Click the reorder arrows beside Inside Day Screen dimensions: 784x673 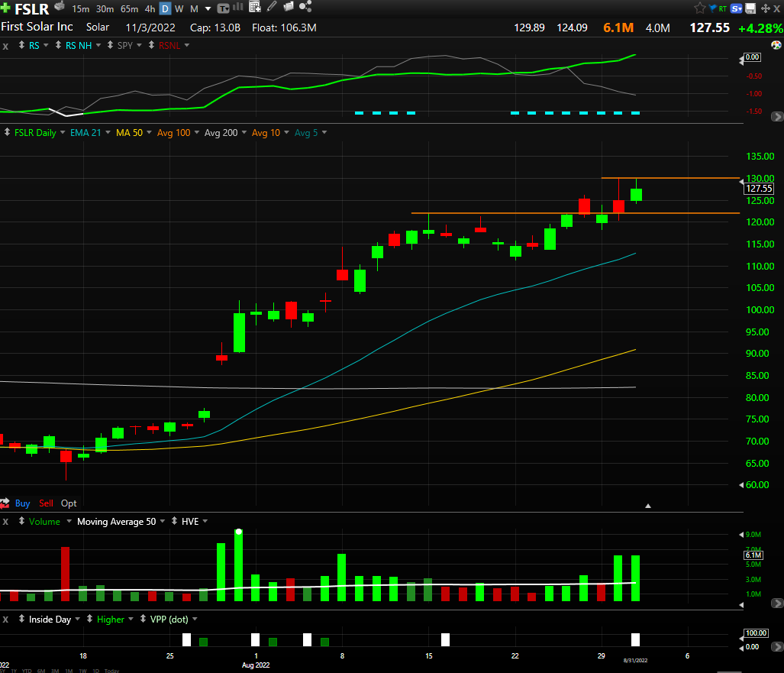(x=21, y=619)
